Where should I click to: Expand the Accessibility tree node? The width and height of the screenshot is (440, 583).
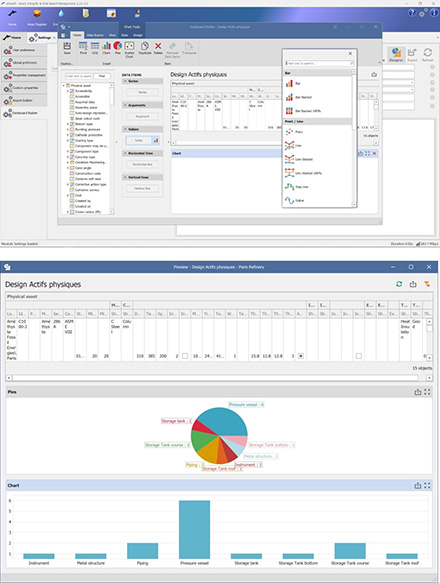tap(68, 91)
